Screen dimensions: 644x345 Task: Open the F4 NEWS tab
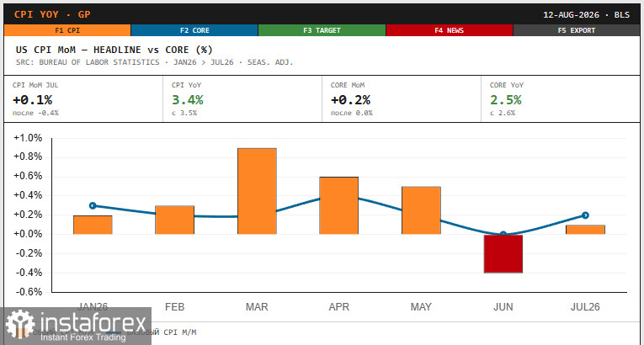click(x=450, y=30)
